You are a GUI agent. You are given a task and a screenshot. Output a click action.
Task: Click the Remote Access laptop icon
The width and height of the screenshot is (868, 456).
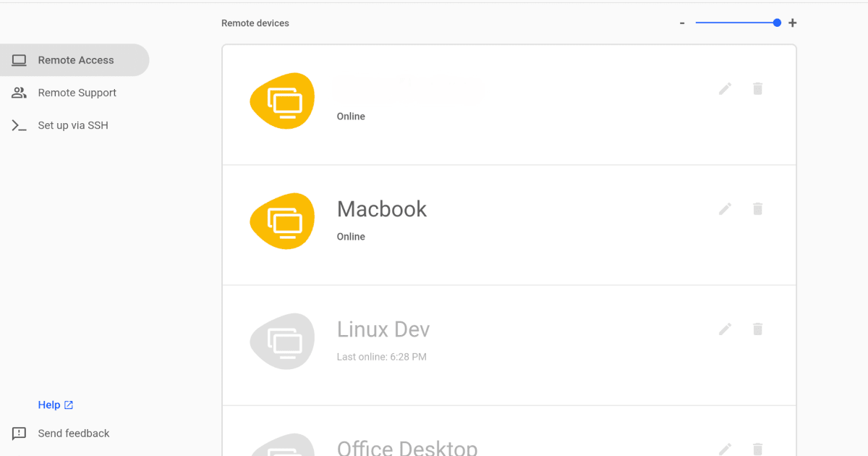coord(18,60)
